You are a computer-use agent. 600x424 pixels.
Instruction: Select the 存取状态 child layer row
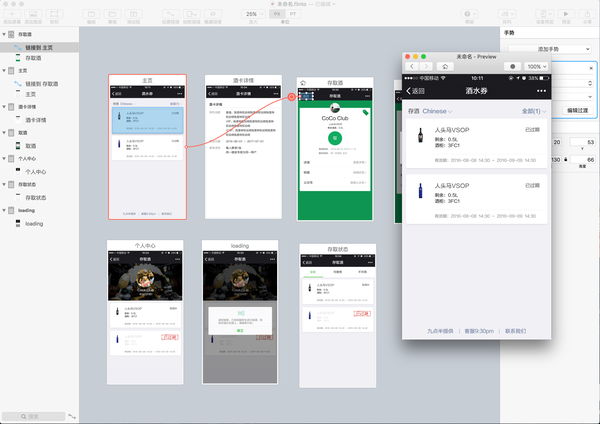[x=39, y=197]
